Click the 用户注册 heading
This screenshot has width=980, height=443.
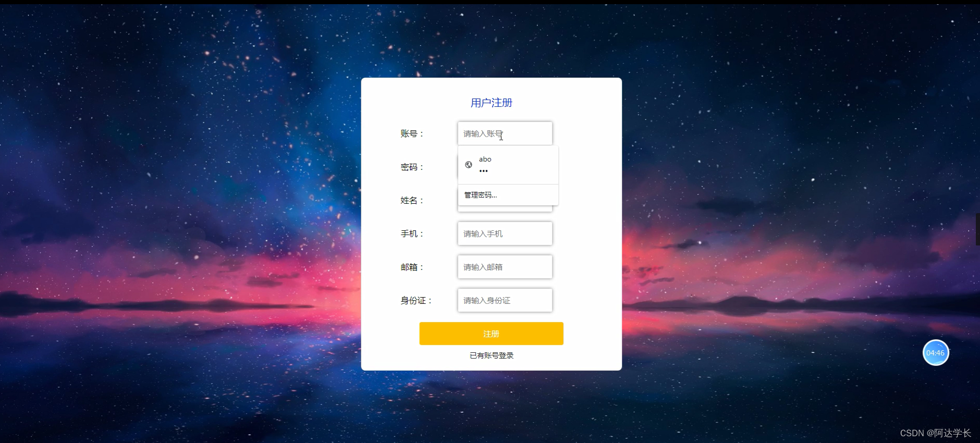492,103
